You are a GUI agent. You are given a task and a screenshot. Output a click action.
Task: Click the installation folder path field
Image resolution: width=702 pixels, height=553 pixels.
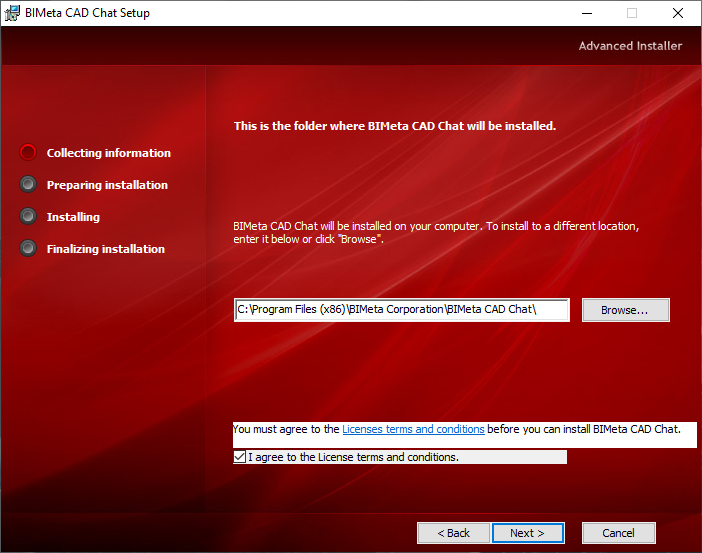pyautogui.click(x=402, y=310)
